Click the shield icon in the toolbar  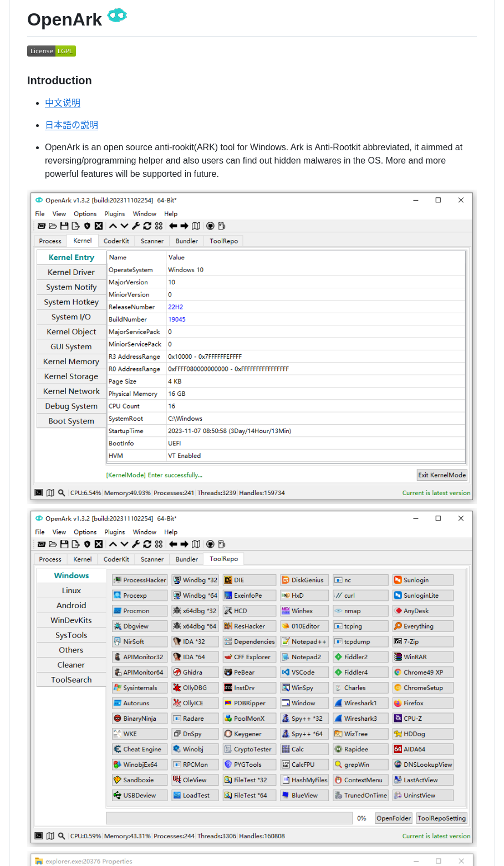click(x=86, y=226)
